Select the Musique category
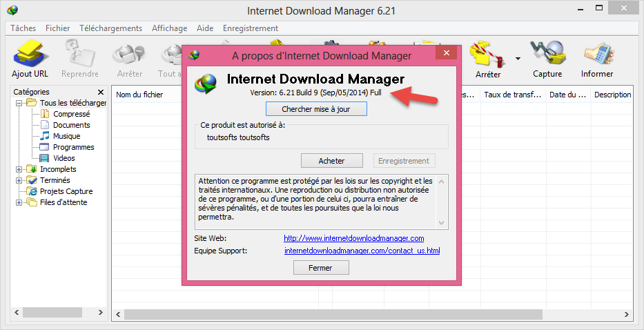Image resolution: width=644 pixels, height=330 pixels. 66,136
